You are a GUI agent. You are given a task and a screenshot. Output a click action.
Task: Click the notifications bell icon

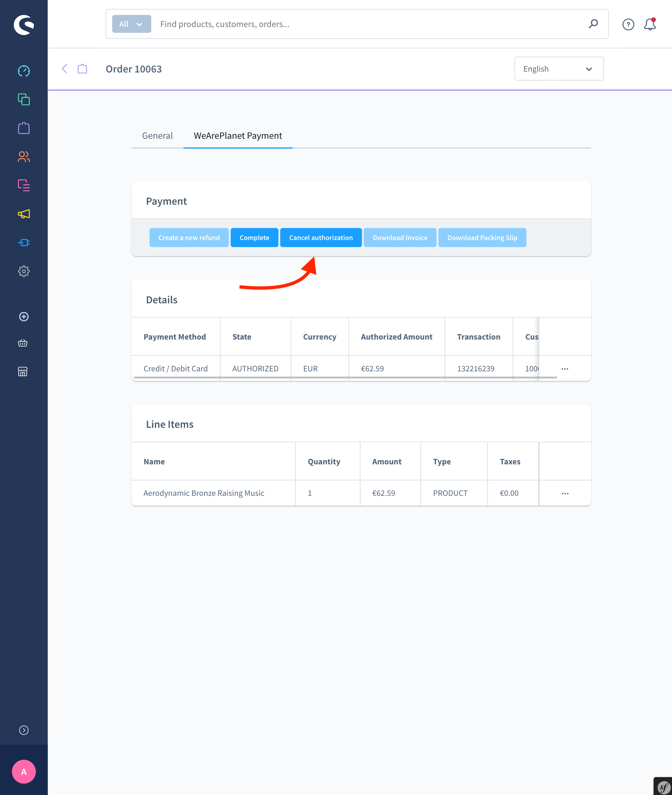(x=650, y=24)
